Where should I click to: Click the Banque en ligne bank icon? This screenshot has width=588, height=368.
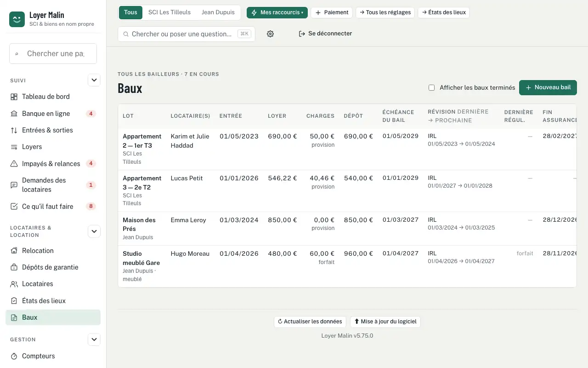tap(14, 114)
